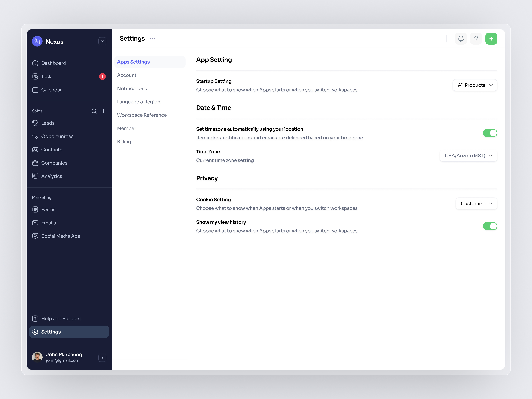Expand the USA/Arizon (MST) time zone dropdown
Viewport: 532px width, 399px height.
pos(468,156)
